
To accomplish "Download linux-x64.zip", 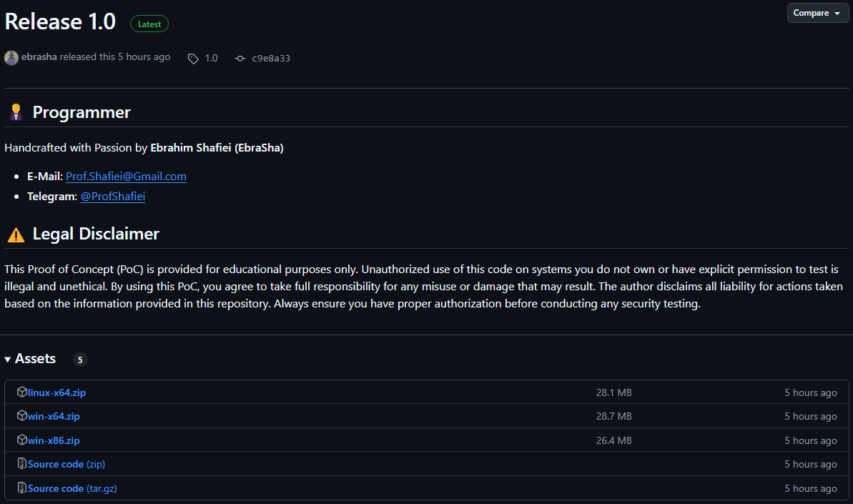I will click(56, 392).
